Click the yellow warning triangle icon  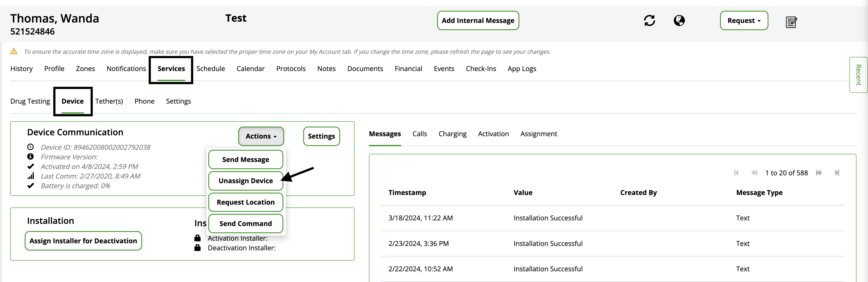click(x=14, y=51)
